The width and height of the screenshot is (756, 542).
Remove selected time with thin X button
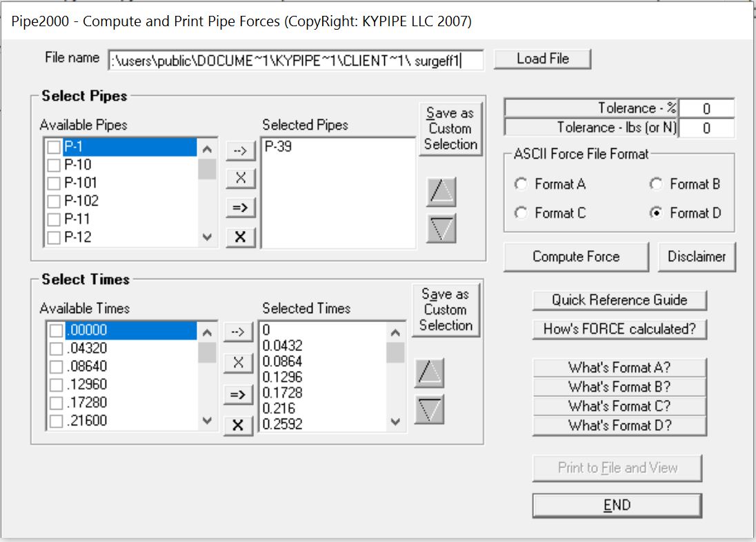click(x=238, y=363)
